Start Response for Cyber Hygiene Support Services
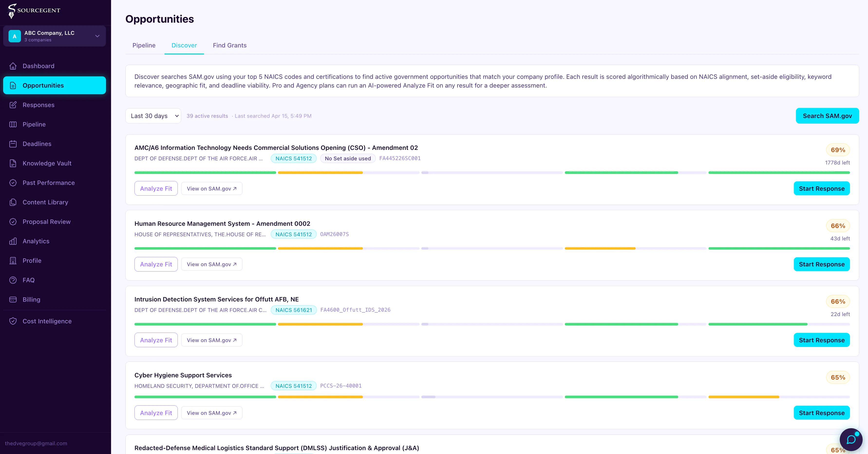Screen dimensions: 868x454 [x=821, y=413]
